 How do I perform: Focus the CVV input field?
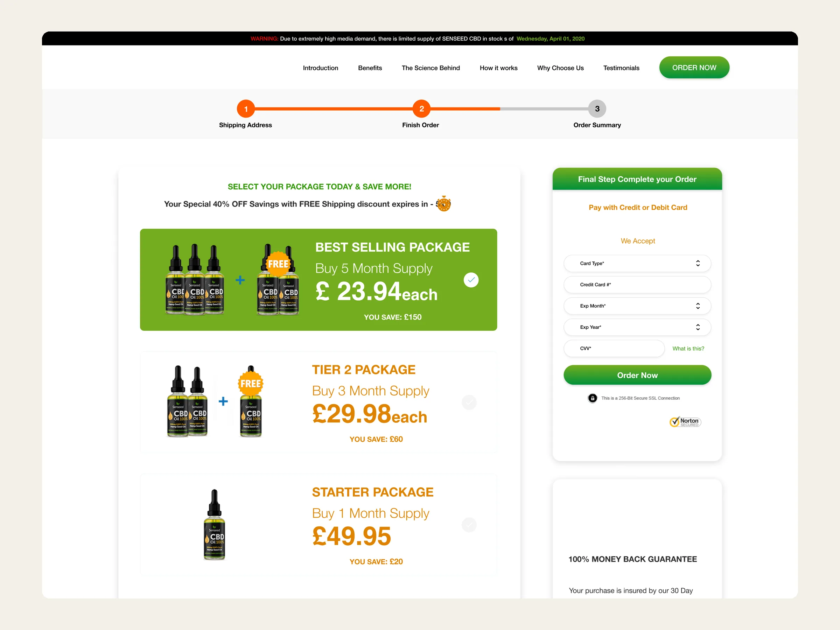coord(614,348)
